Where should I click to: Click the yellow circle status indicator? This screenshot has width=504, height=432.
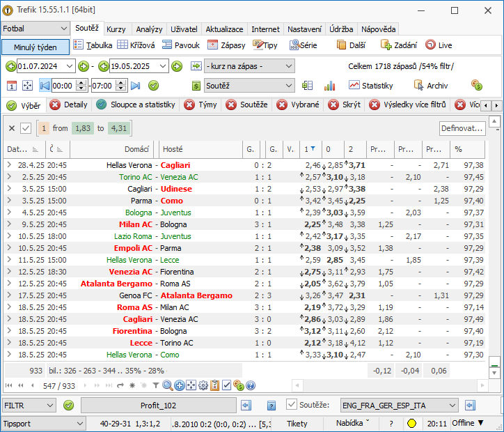[411, 424]
